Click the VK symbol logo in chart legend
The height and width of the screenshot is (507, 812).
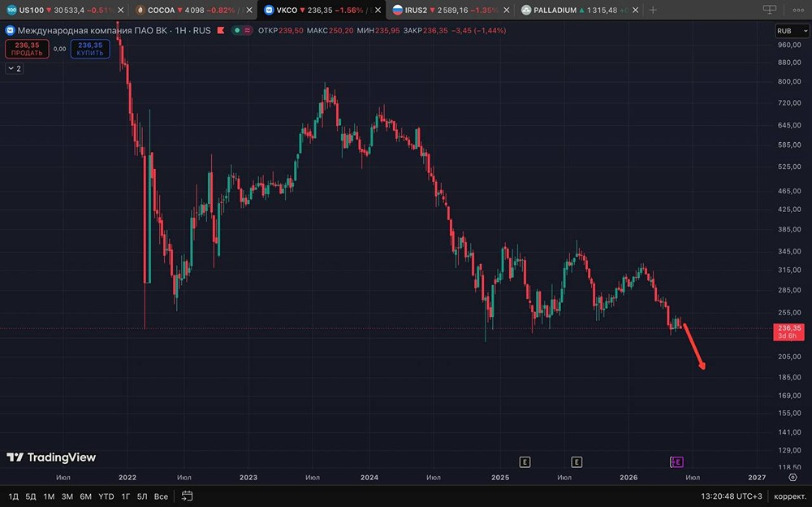(10, 31)
